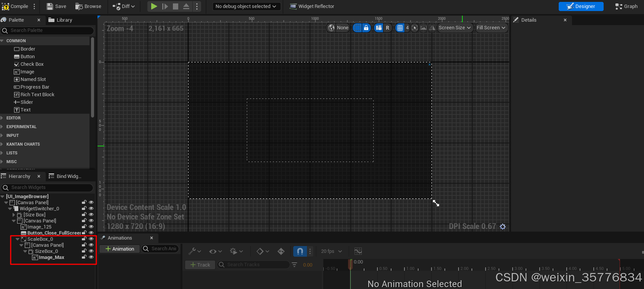Image resolution: width=644 pixels, height=289 pixels.
Task: Toggle widget outlines (dashed rectangle)
Action: [x=357, y=28]
